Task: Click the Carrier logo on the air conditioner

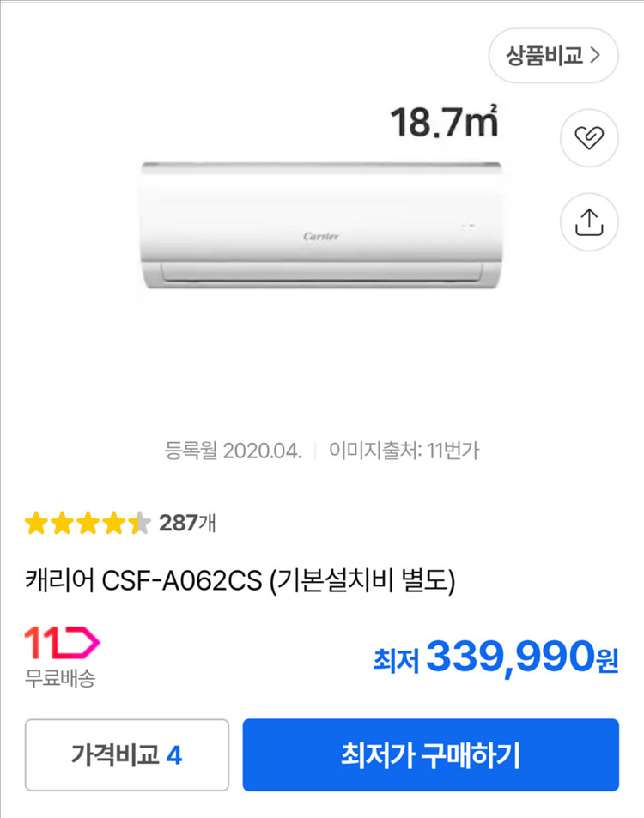Action: (x=322, y=236)
